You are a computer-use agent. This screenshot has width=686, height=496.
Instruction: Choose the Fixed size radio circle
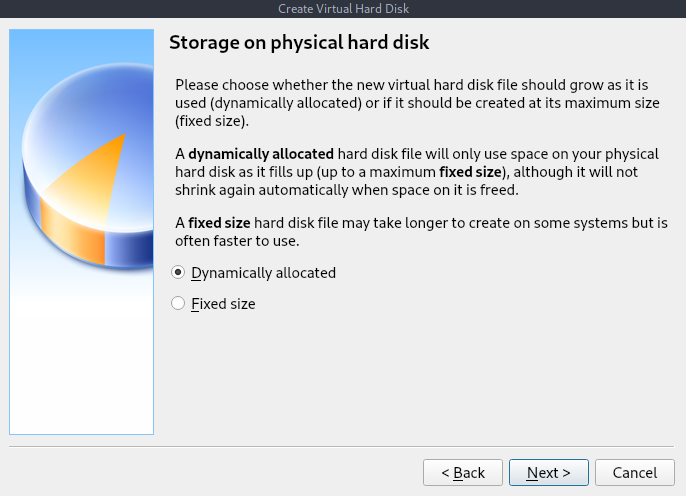click(x=179, y=303)
